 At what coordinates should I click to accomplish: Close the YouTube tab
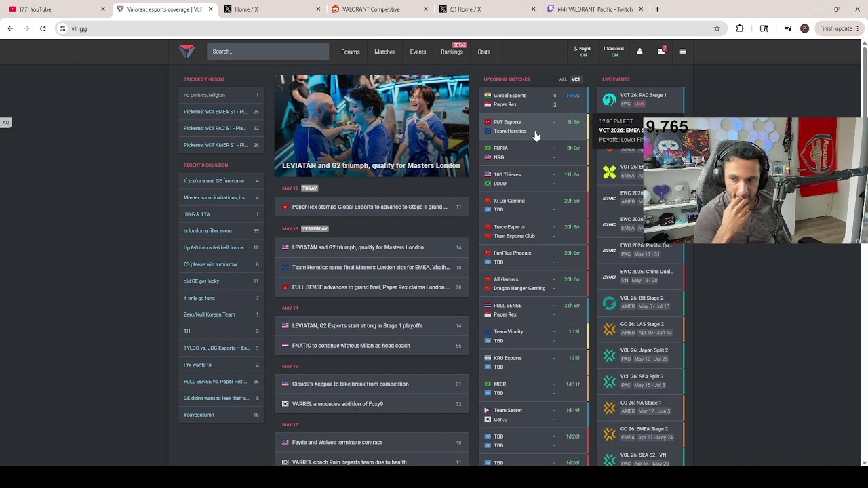[103, 9]
